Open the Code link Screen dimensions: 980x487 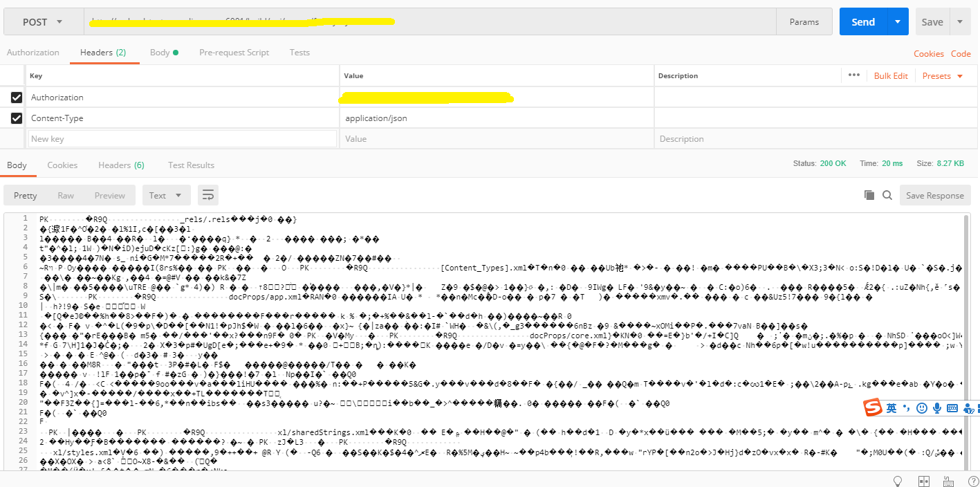(x=961, y=53)
